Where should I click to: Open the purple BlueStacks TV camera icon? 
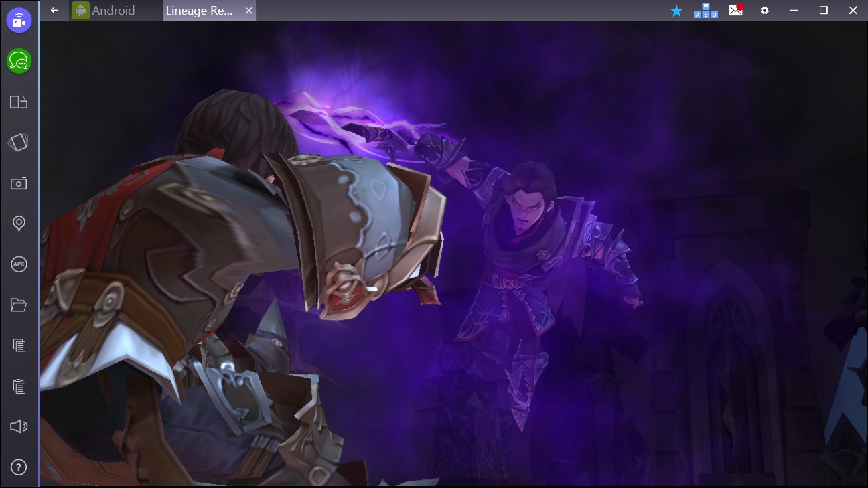19,21
